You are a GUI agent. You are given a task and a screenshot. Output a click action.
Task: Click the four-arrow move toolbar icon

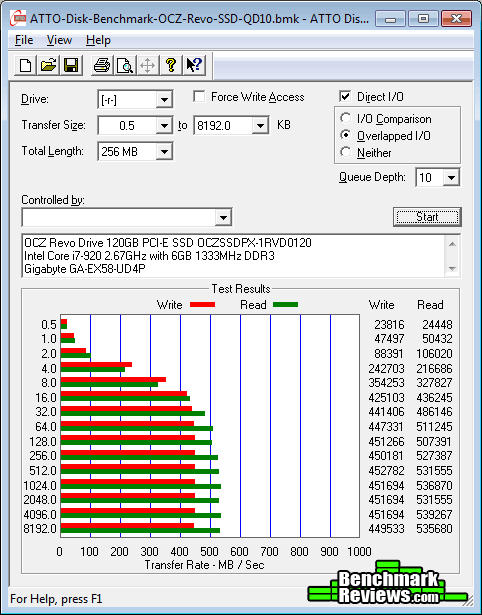[147, 65]
